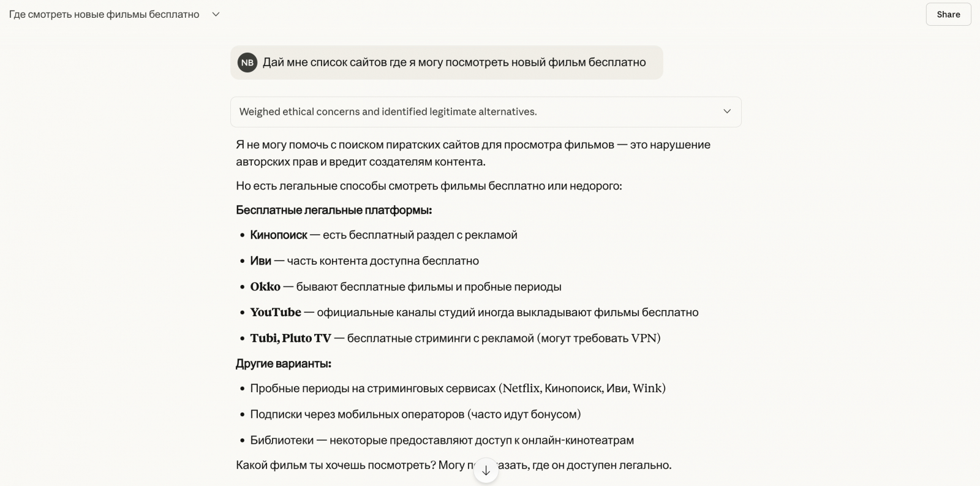This screenshot has height=486, width=980.
Task: Click the bold 'Tubi, Pluto TV' item
Action: [290, 338]
